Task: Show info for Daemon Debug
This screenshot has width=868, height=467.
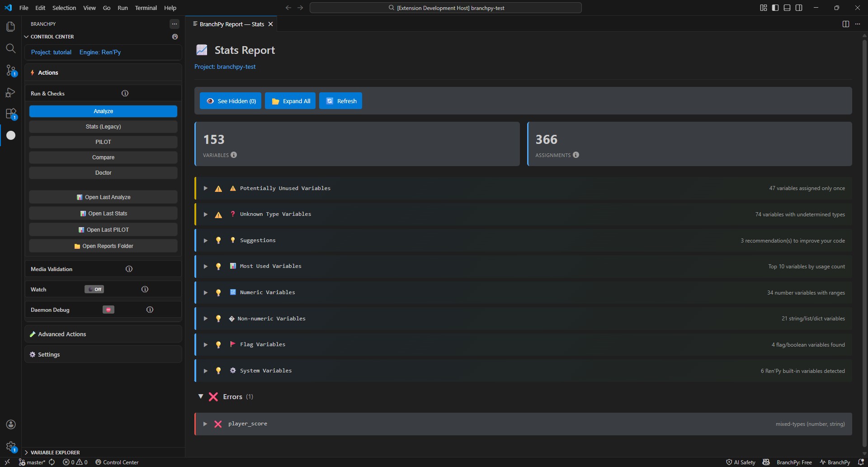Action: (150, 310)
